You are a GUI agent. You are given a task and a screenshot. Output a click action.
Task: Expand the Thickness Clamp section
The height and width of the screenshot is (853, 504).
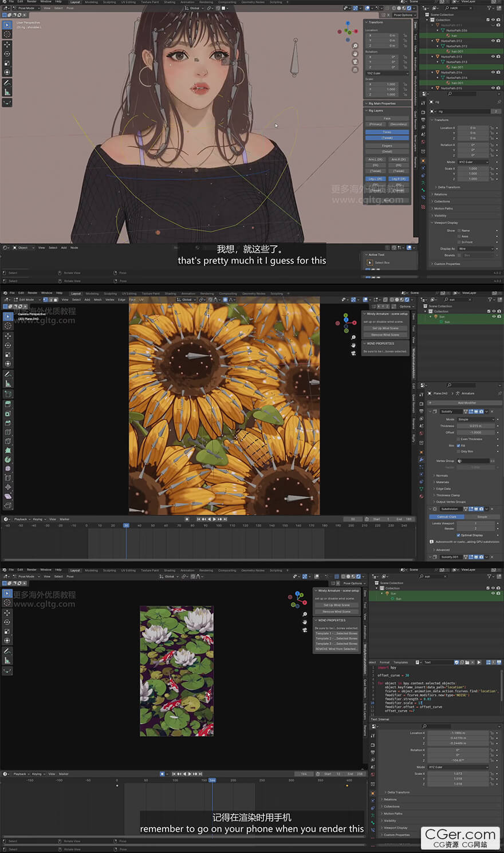click(447, 495)
